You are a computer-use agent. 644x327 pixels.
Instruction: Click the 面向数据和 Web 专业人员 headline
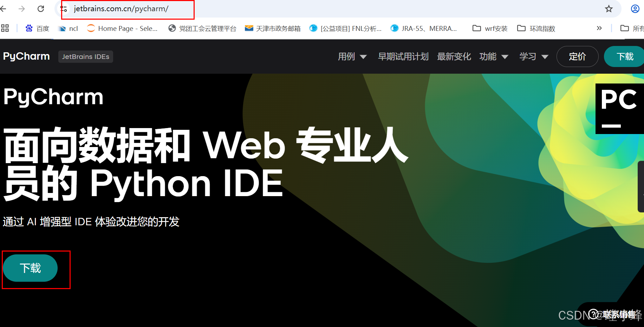coord(206,163)
